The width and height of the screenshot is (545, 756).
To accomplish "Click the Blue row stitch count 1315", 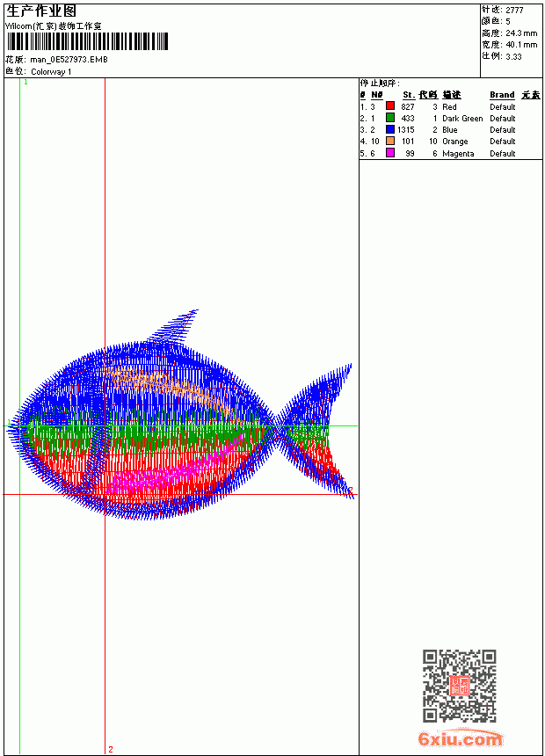I will click(405, 130).
